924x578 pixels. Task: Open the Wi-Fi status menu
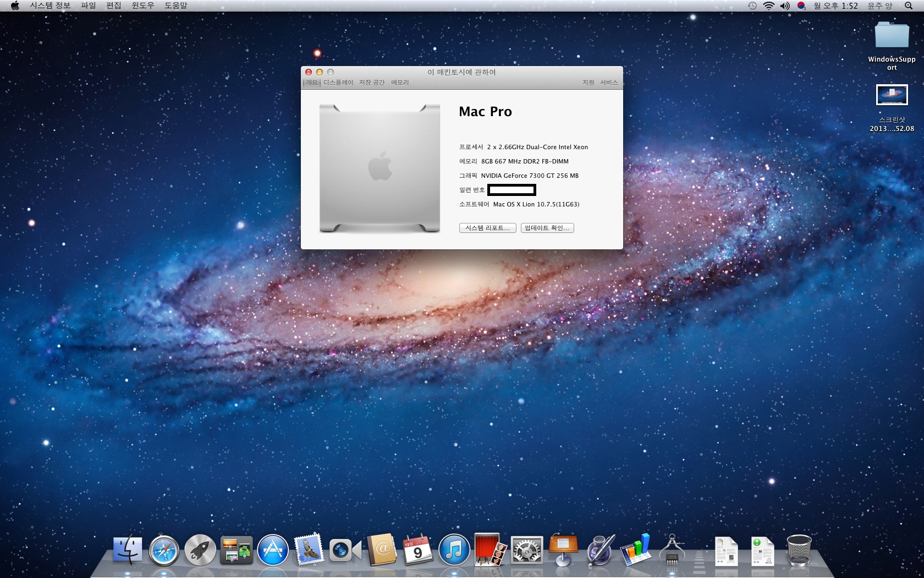tap(769, 6)
